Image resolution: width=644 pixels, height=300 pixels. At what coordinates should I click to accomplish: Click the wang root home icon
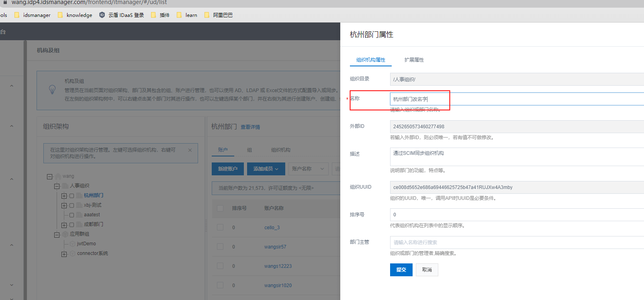58,176
